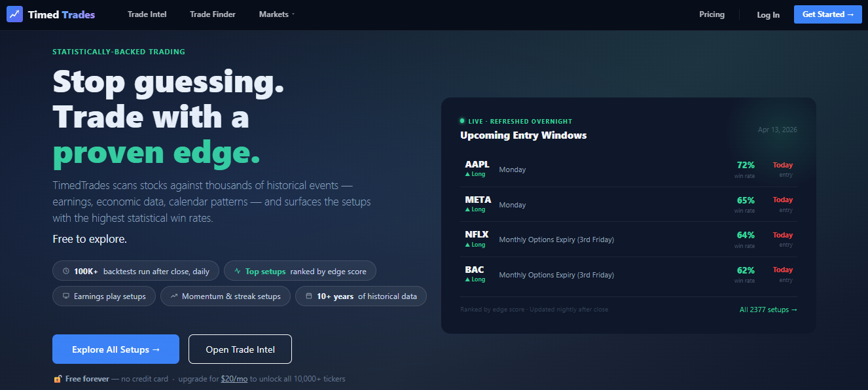Click the Long arrow under NFLX

467,245
